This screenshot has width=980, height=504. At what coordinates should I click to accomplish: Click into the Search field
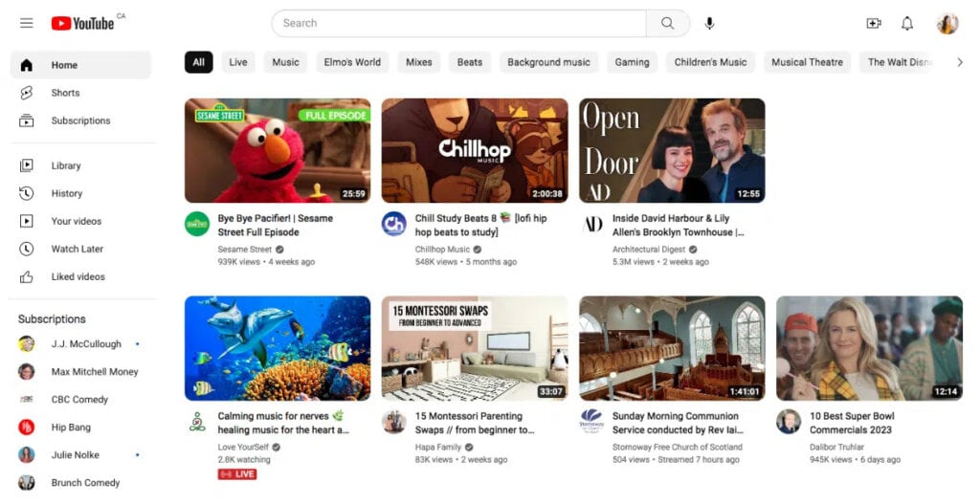(x=459, y=23)
